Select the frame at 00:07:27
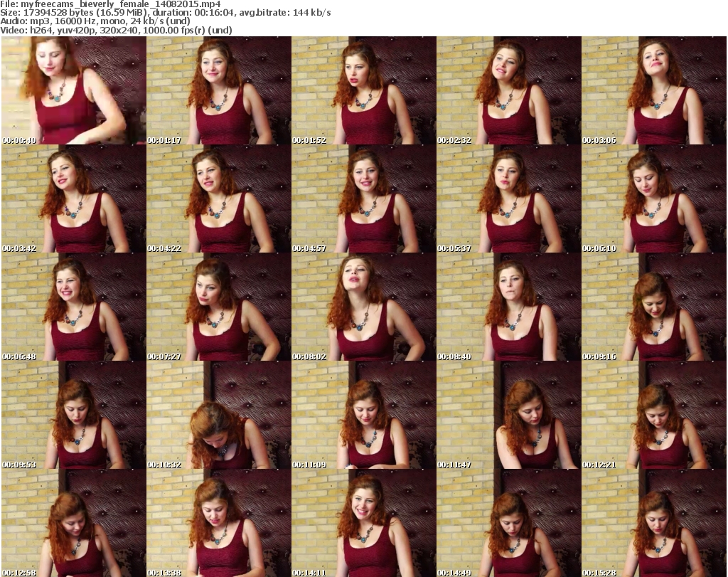The height and width of the screenshot is (577, 728). [x=219, y=307]
